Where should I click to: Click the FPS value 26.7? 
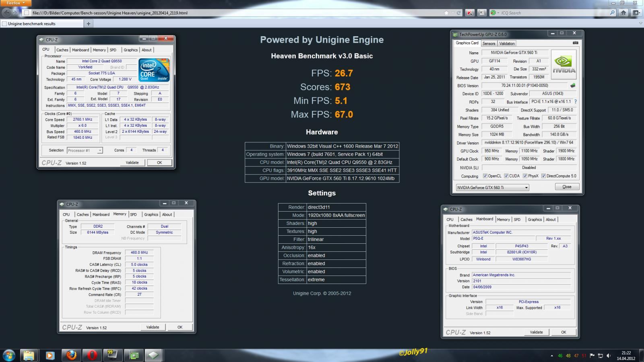click(344, 73)
